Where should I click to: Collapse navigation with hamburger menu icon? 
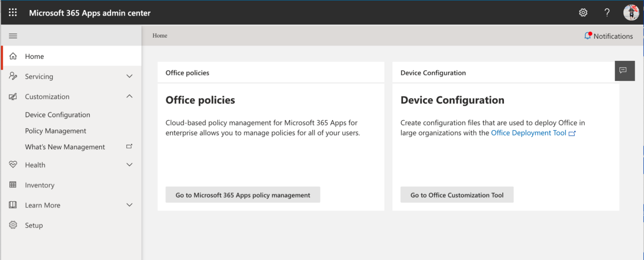click(13, 36)
